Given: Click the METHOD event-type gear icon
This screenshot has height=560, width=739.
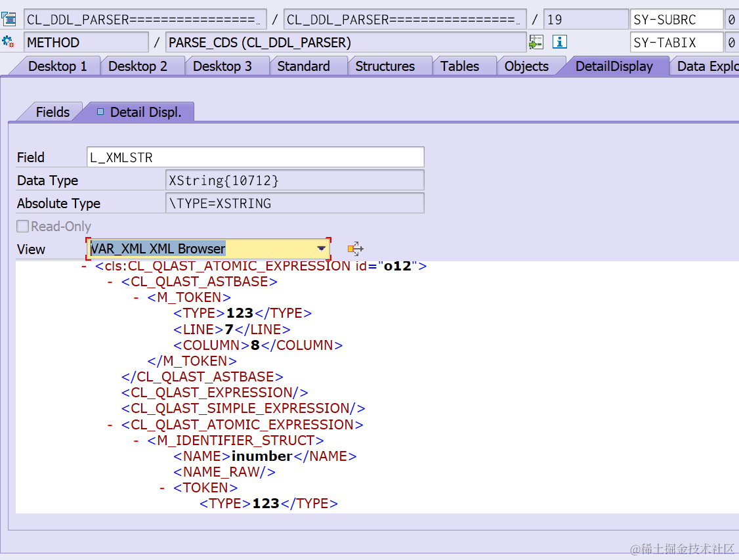Looking at the screenshot, I should (8, 42).
